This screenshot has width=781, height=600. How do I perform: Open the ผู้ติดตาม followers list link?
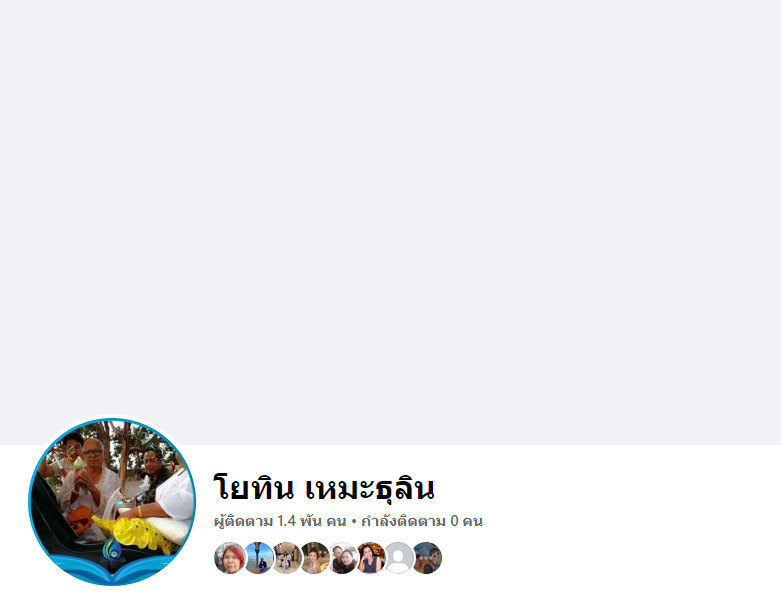tap(280, 521)
